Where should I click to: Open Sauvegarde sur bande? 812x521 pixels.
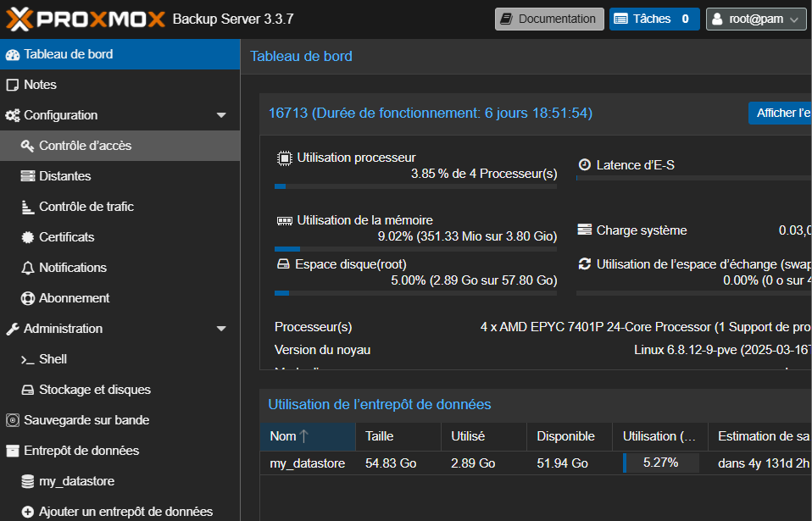click(x=120, y=421)
